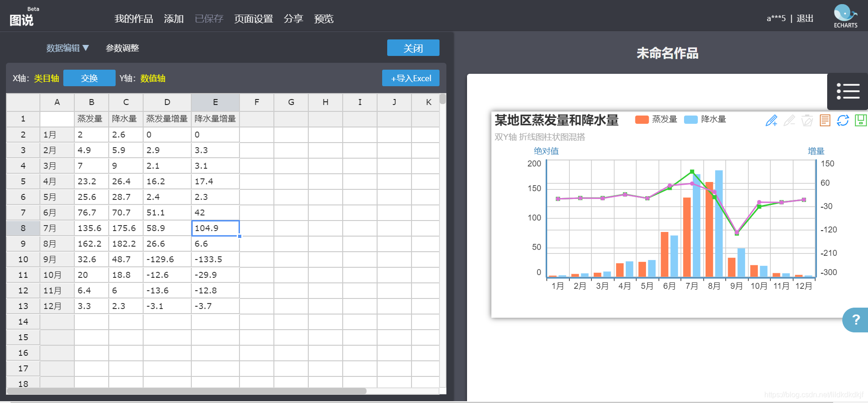Click the orange 蒸发量 legend color swatch
The image size is (868, 403).
(642, 120)
